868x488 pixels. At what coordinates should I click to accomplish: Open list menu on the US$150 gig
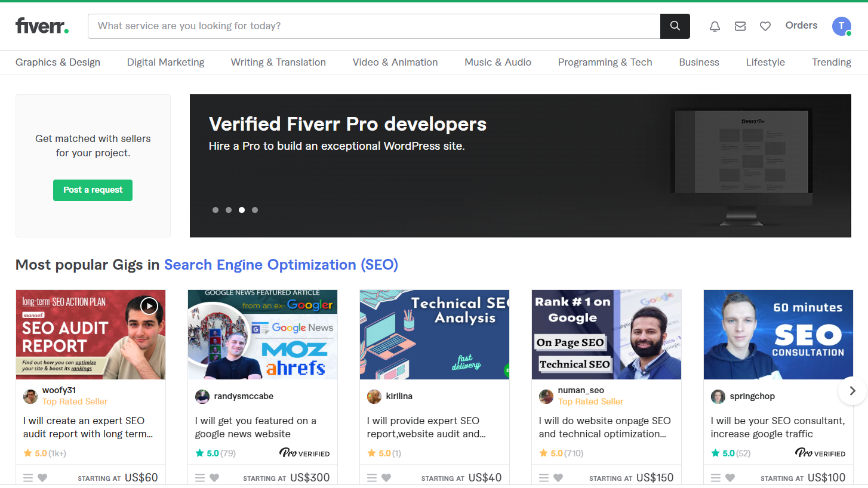click(544, 478)
